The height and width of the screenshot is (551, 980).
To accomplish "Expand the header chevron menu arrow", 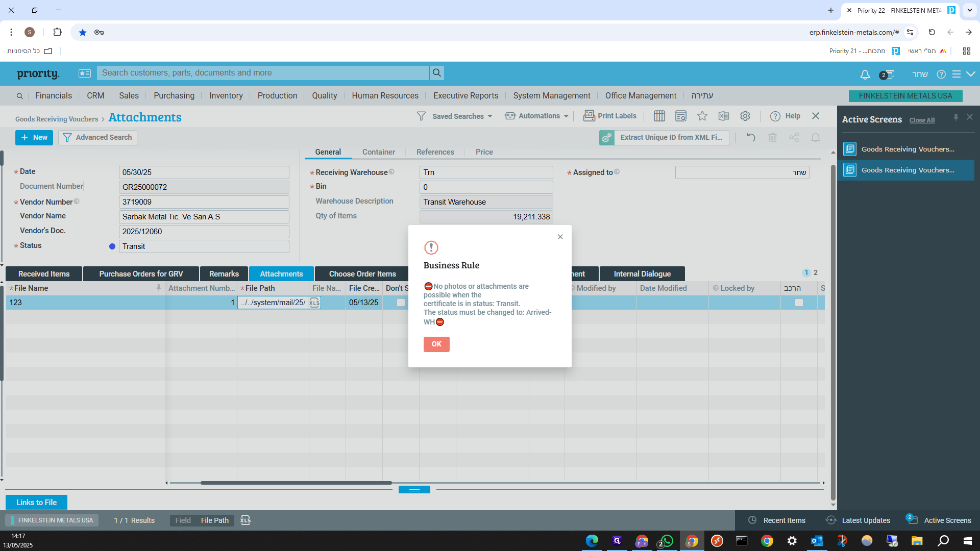I will point(971,74).
